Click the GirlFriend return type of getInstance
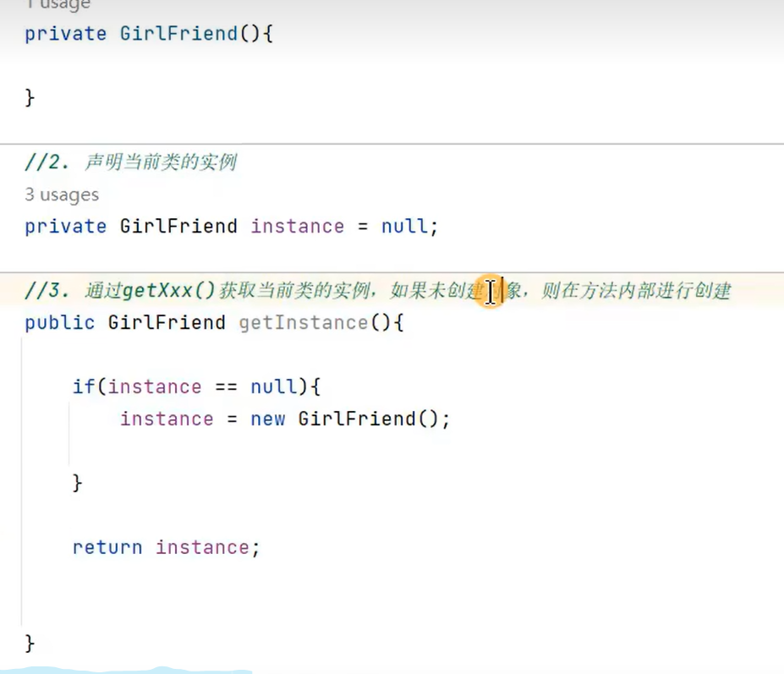The height and width of the screenshot is (674, 784). 167,322
